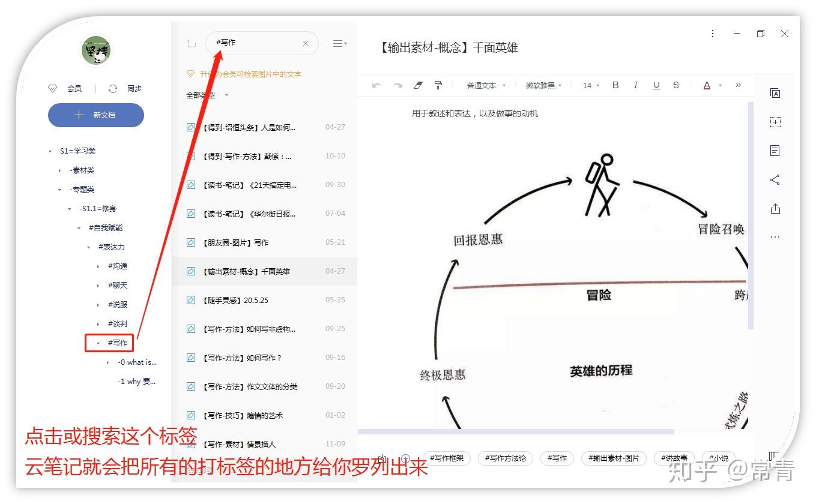Expand the -S1.1=修身 tree node
This screenshot has height=504, width=816.
click(70, 208)
